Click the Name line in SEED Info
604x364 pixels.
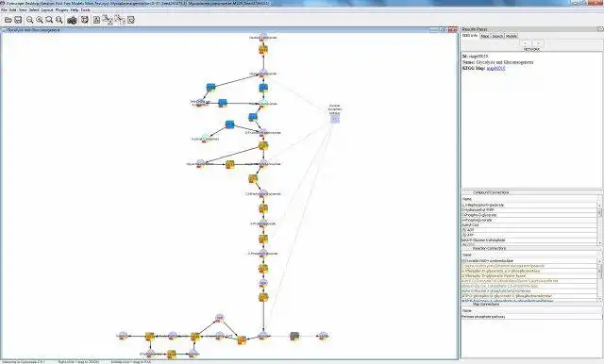pyautogui.click(x=497, y=62)
